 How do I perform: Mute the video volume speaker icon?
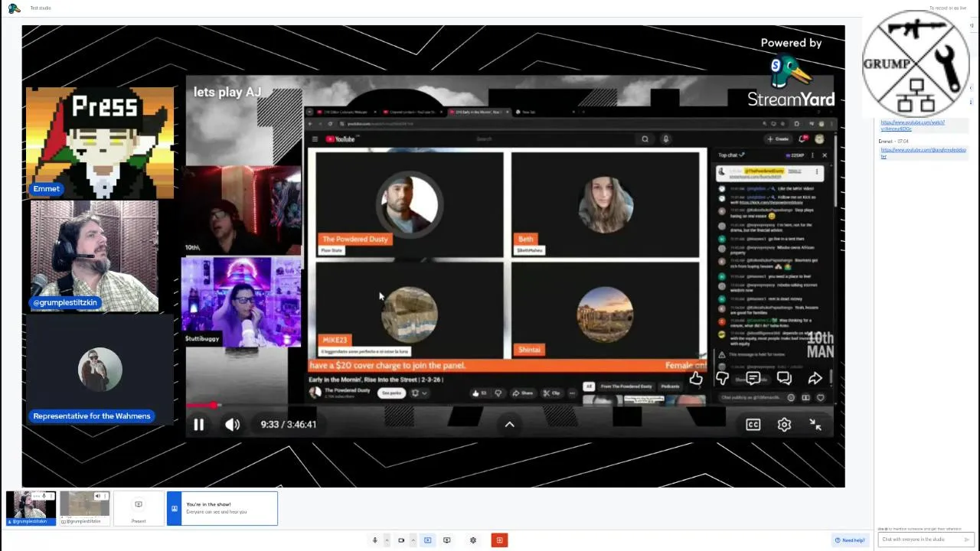point(233,425)
